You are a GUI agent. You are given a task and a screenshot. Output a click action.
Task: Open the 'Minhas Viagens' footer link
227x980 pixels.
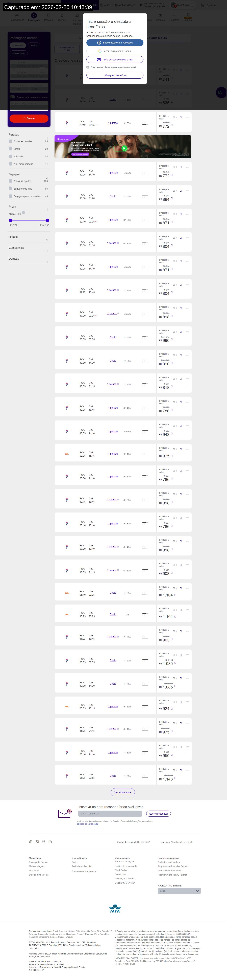tap(37, 866)
